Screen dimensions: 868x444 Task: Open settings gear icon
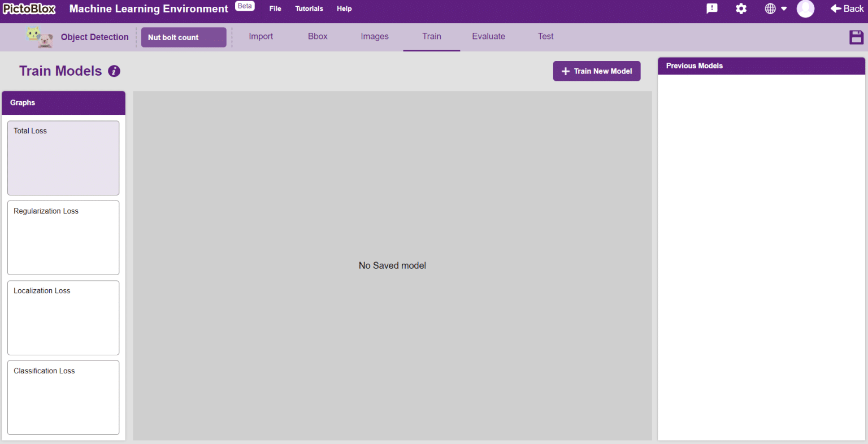(x=741, y=8)
